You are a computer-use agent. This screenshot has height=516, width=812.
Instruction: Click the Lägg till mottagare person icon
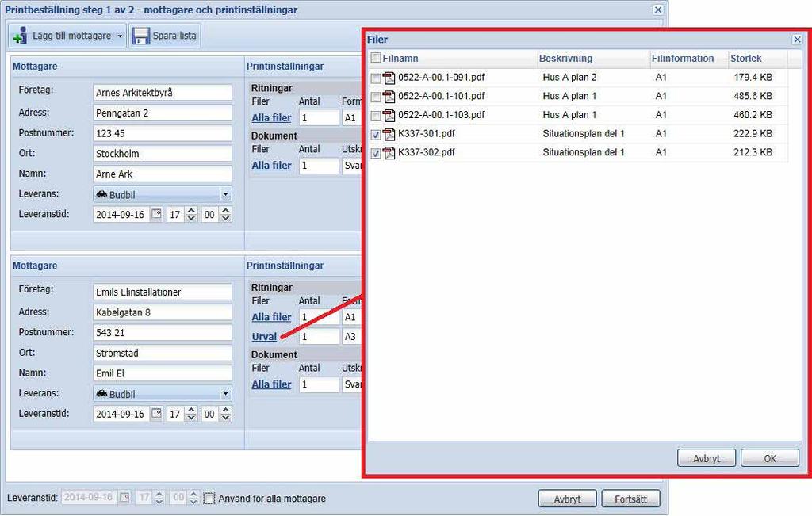tap(20, 36)
